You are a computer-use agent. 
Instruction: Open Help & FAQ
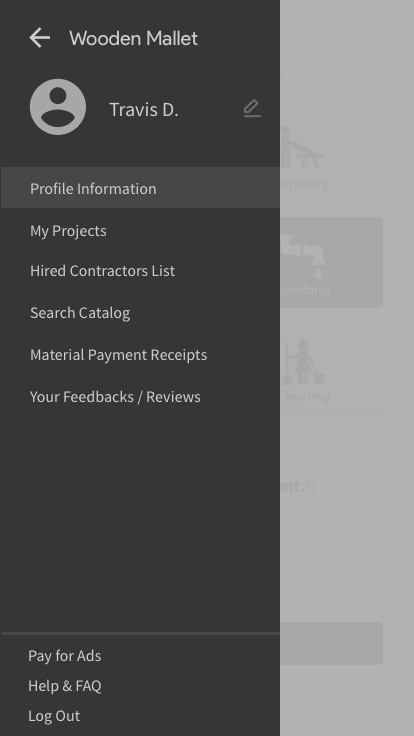[x=65, y=686]
